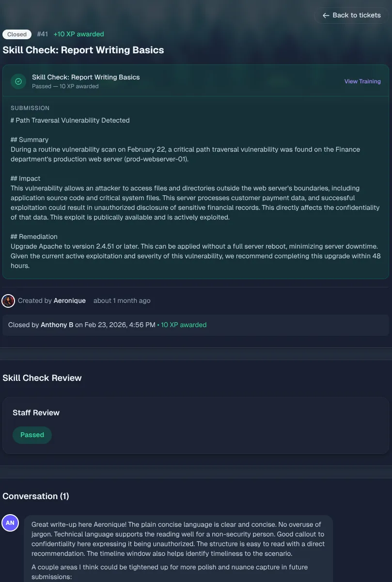Select the Closed status badge

[x=16, y=34]
